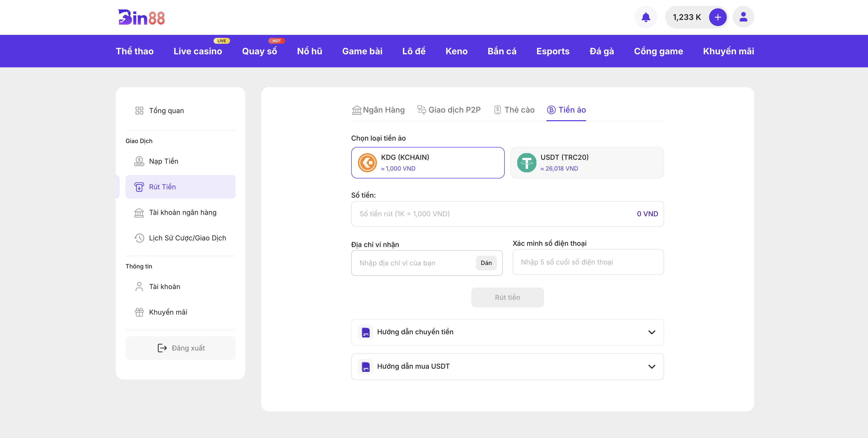This screenshot has height=438, width=868.
Task: Open Thể thao menu
Action: 134,51
